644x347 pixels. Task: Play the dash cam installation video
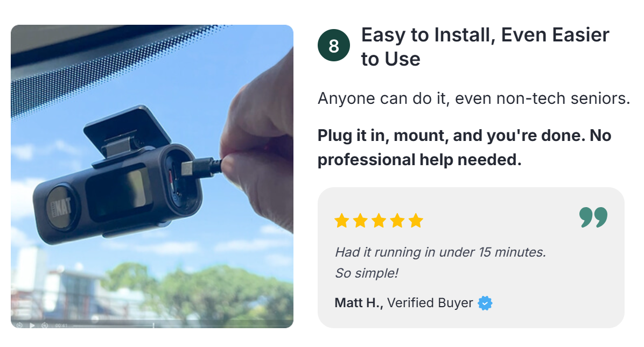coord(32,325)
